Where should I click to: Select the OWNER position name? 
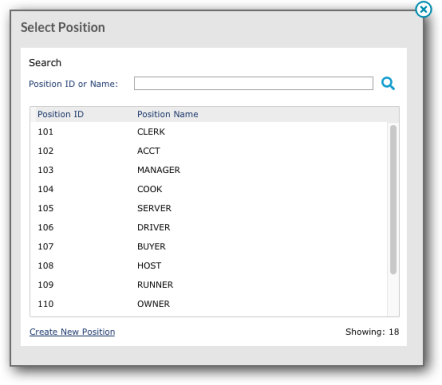[x=154, y=304]
